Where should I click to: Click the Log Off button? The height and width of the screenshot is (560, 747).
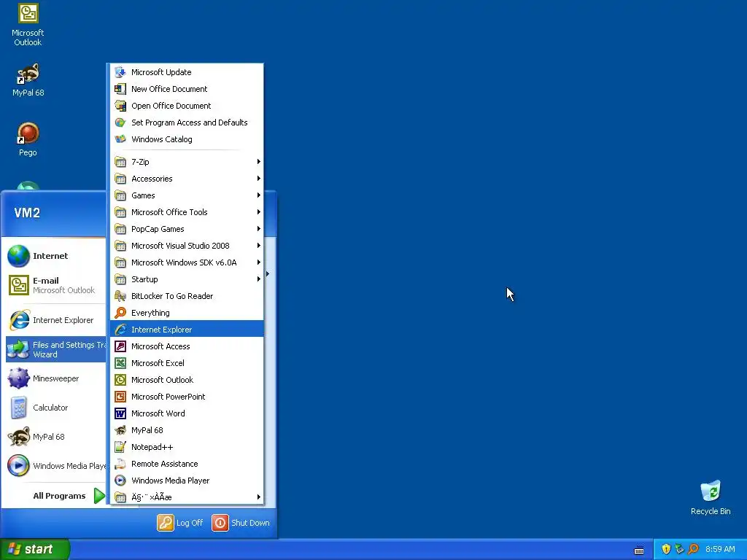[180, 523]
